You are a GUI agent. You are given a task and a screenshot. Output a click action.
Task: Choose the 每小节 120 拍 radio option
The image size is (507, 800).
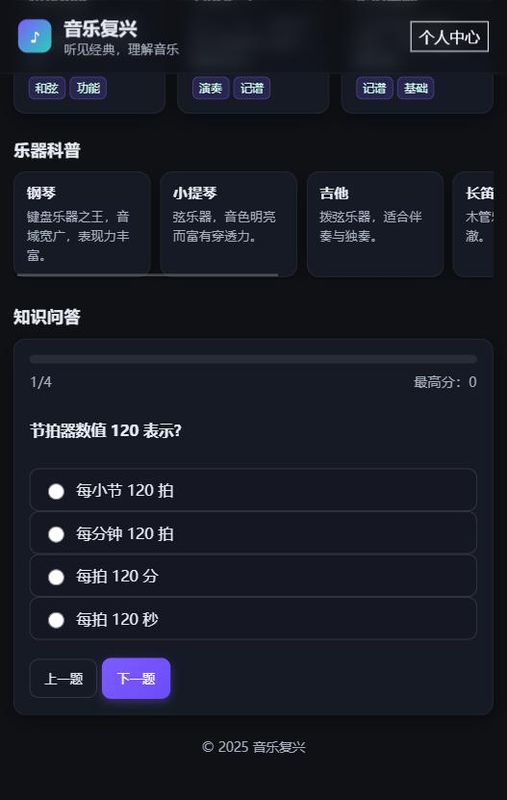point(253,490)
